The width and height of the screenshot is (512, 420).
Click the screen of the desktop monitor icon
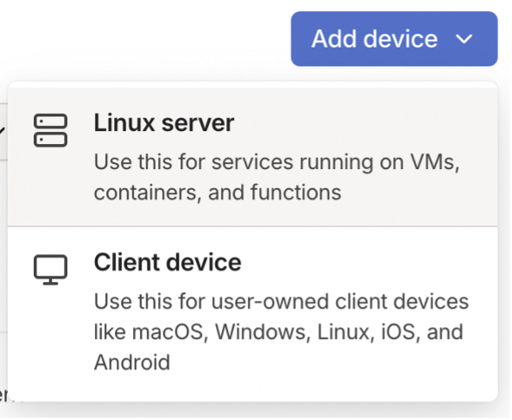(50, 266)
